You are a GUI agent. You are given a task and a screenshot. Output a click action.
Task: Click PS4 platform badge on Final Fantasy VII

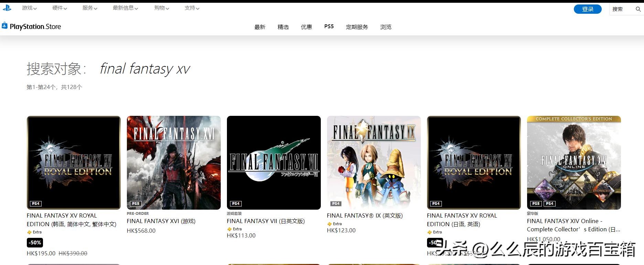pos(236,203)
